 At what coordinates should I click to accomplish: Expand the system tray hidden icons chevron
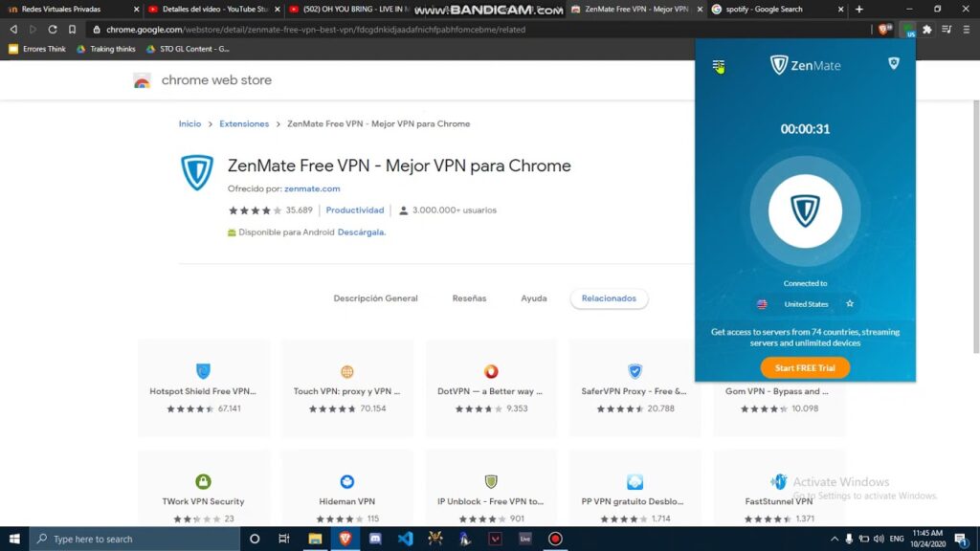pyautogui.click(x=835, y=539)
